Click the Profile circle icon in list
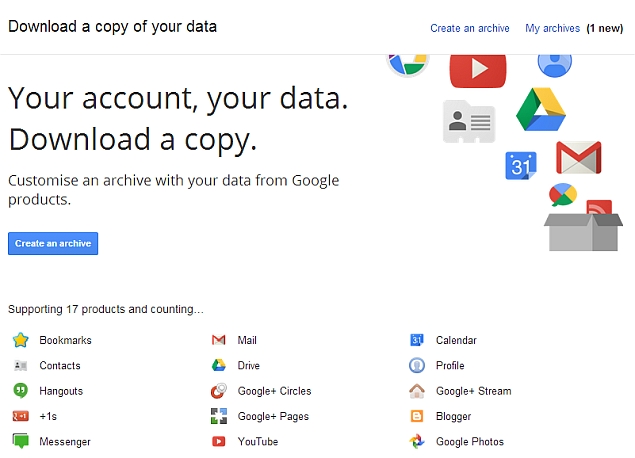635x458 pixels. pos(417,365)
